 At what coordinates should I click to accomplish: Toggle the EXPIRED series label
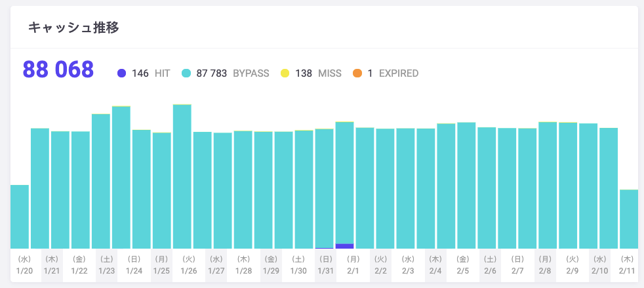(x=398, y=73)
